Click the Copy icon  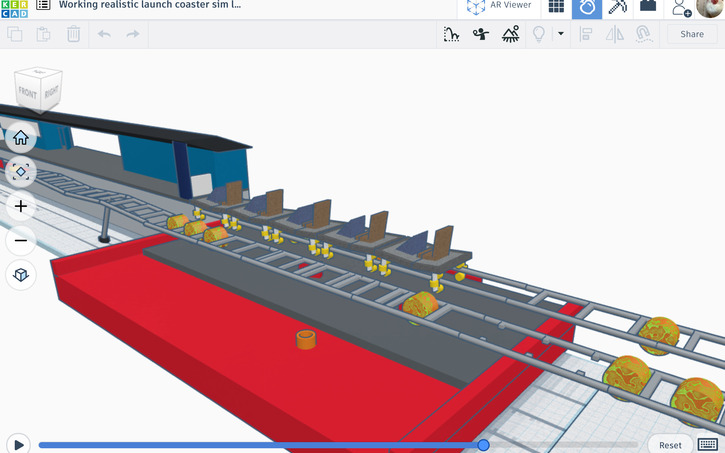coord(15,34)
